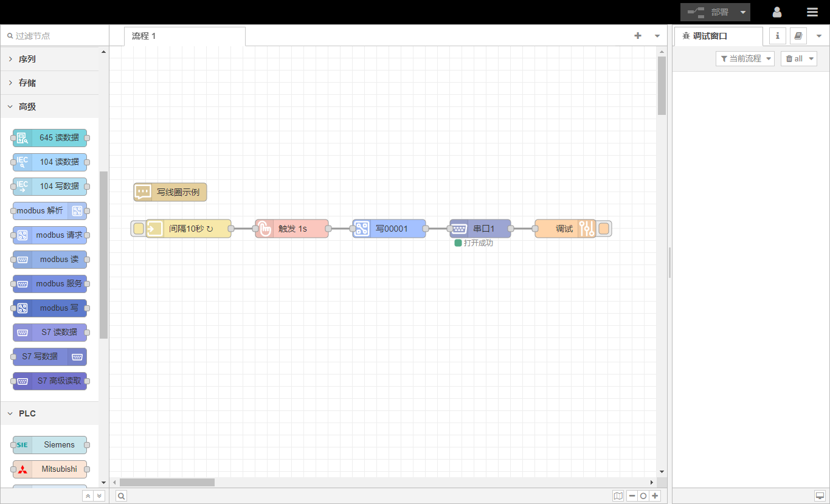Click the zoom in plus button
Screen dimensions: 830x504
click(x=655, y=496)
